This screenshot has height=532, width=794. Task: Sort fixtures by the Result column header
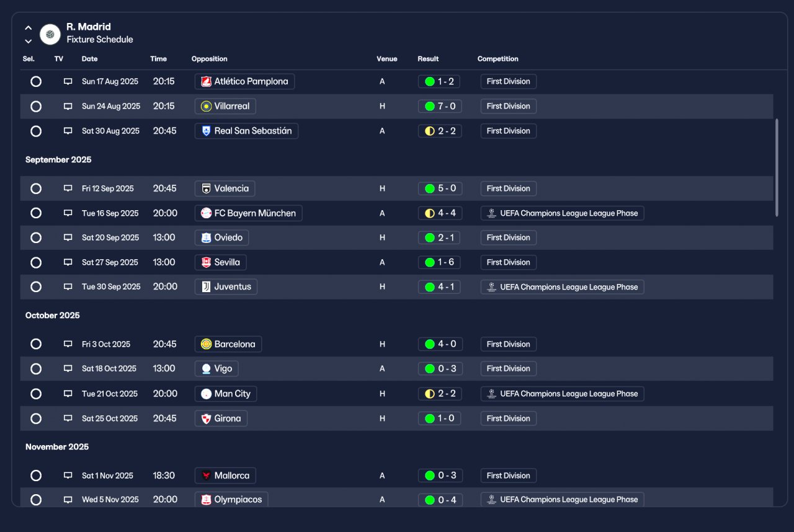pyautogui.click(x=428, y=59)
